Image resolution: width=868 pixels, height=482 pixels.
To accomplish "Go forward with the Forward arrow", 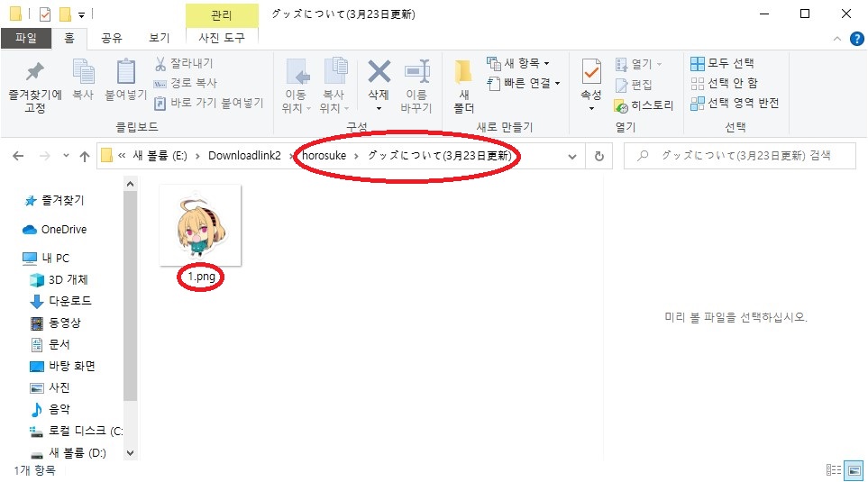I will click(x=45, y=156).
